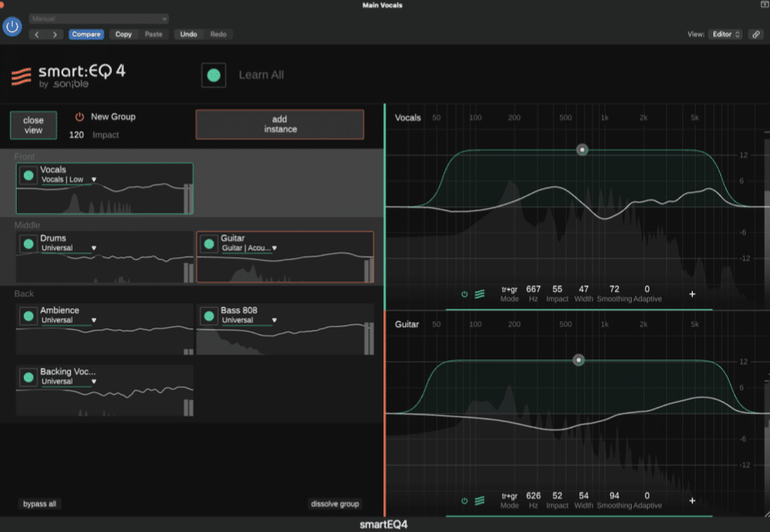This screenshot has height=532, width=770.
Task: Click the Guitar EQ band handle
Action: coord(578,360)
